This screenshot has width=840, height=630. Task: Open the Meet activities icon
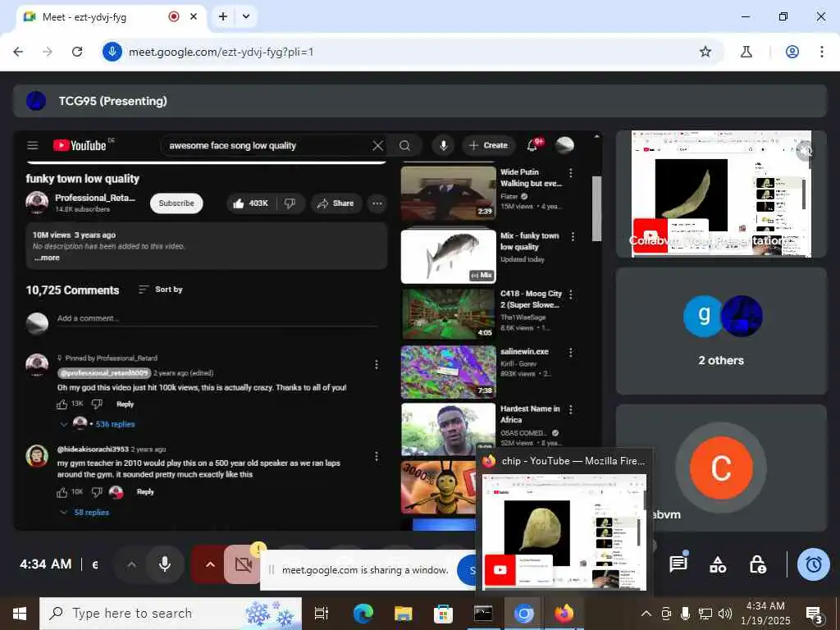pyautogui.click(x=718, y=564)
